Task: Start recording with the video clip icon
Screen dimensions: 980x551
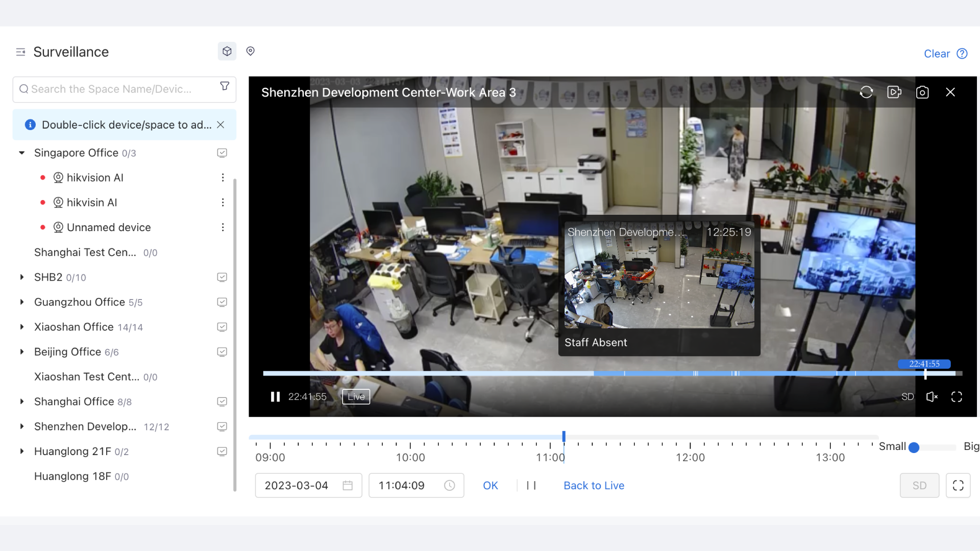Action: pos(894,92)
